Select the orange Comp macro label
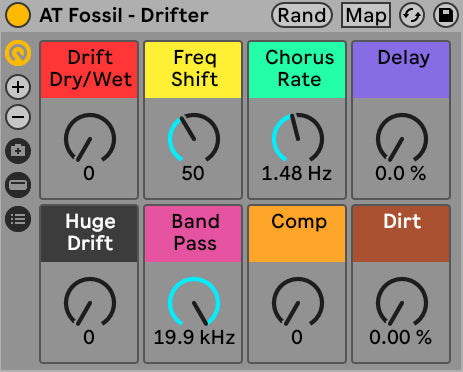The image size is (463, 372). [x=297, y=234]
